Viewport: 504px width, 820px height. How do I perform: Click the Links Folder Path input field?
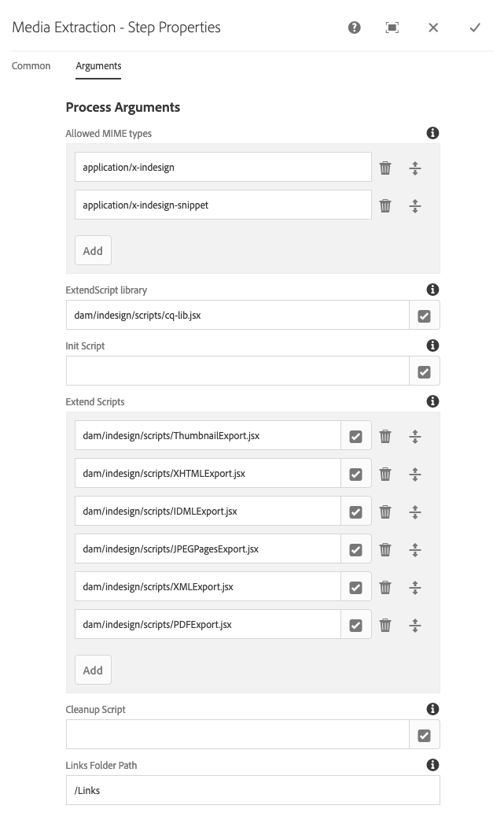252,790
